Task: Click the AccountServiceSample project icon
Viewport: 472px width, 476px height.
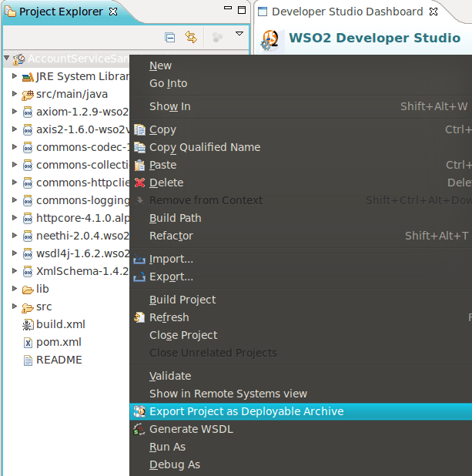Action: pos(18,59)
